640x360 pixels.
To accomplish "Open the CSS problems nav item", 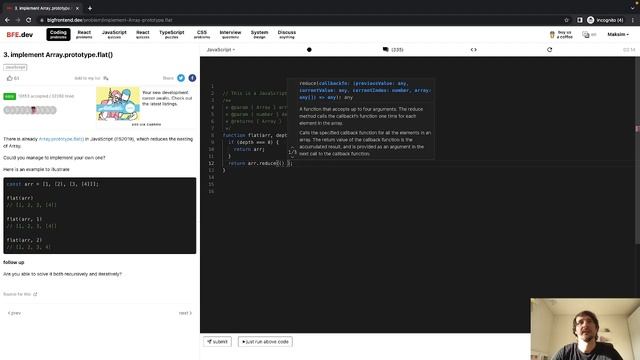I will coord(202,34).
